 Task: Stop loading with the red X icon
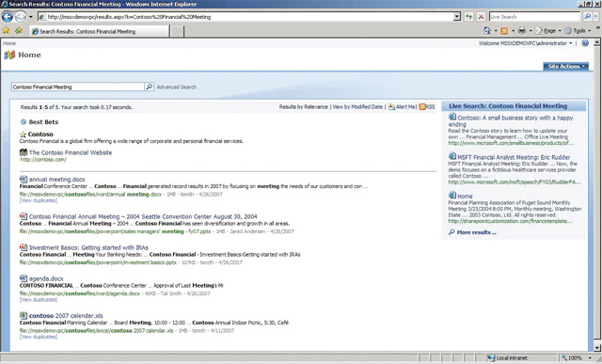click(x=481, y=17)
